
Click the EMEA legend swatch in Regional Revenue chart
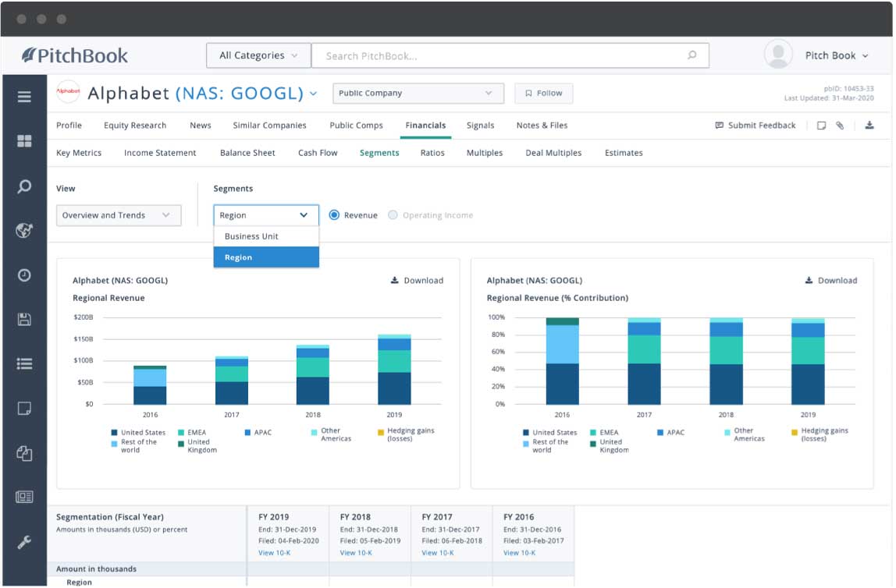(181, 433)
